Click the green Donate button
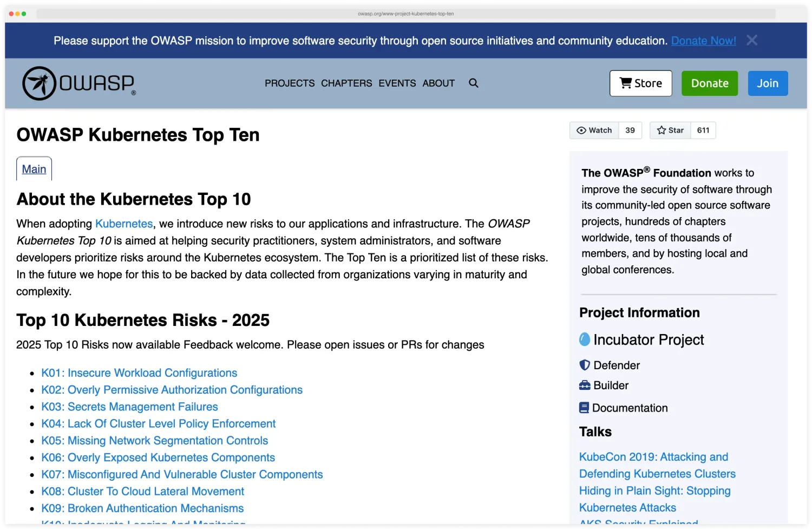The image size is (812, 529). pos(710,83)
